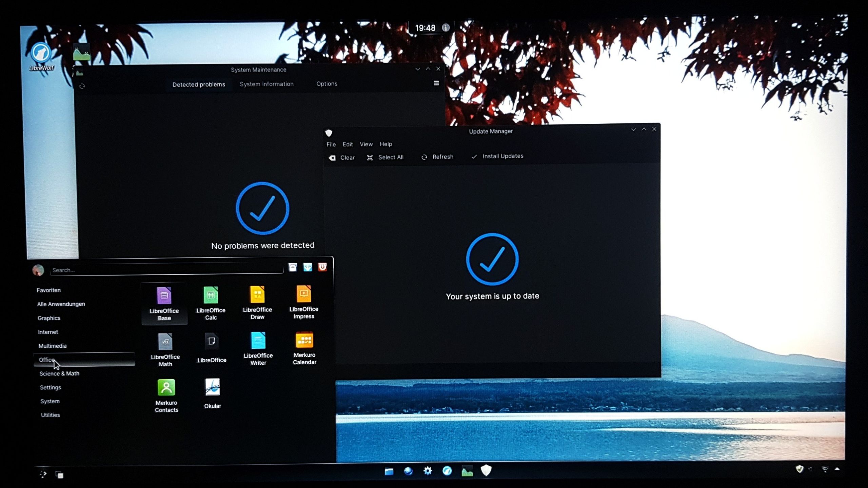Click the green graph icon in the taskbar
This screenshot has width=868, height=488.
[467, 470]
